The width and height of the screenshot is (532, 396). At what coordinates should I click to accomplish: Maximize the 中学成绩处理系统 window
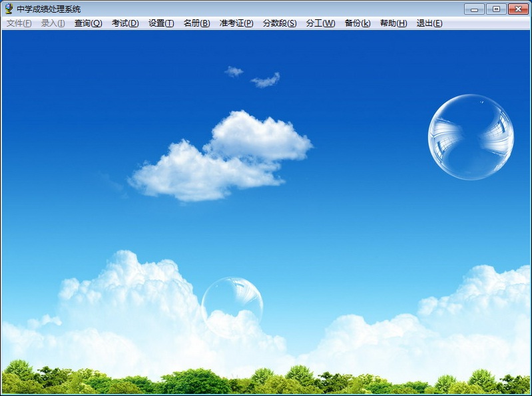[x=496, y=9]
